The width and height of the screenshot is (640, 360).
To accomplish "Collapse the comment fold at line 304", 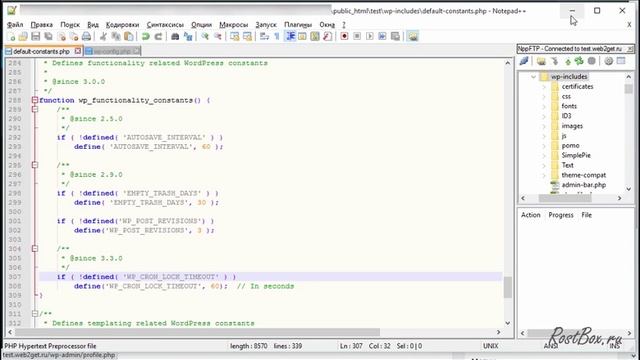I will tap(35, 249).
